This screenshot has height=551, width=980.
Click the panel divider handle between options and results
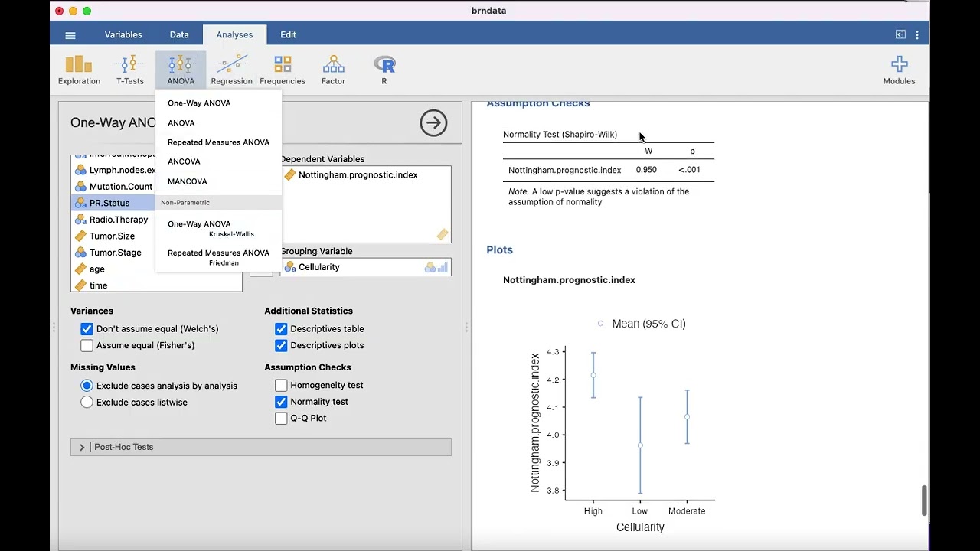click(466, 327)
